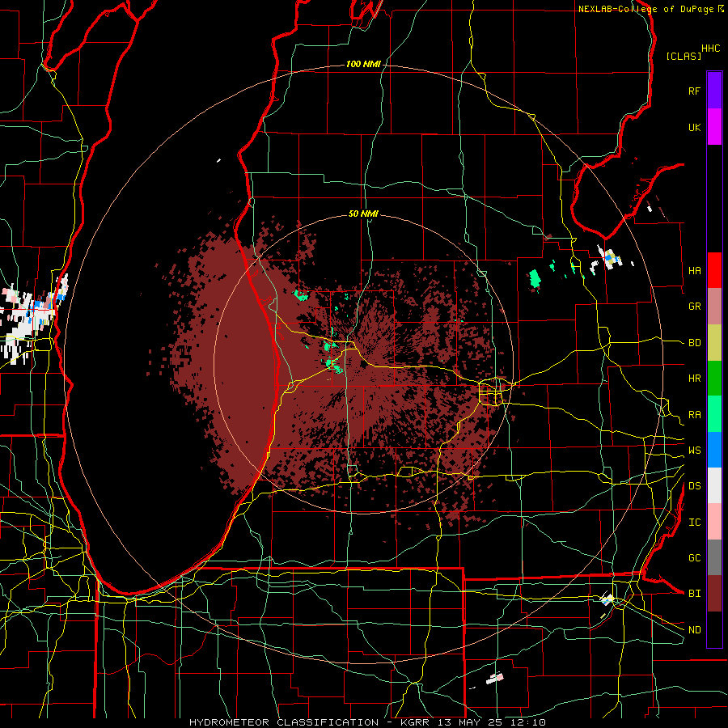The image size is (728, 728).
Task: Pick the dark green HR legend swatch
Action: (x=714, y=379)
